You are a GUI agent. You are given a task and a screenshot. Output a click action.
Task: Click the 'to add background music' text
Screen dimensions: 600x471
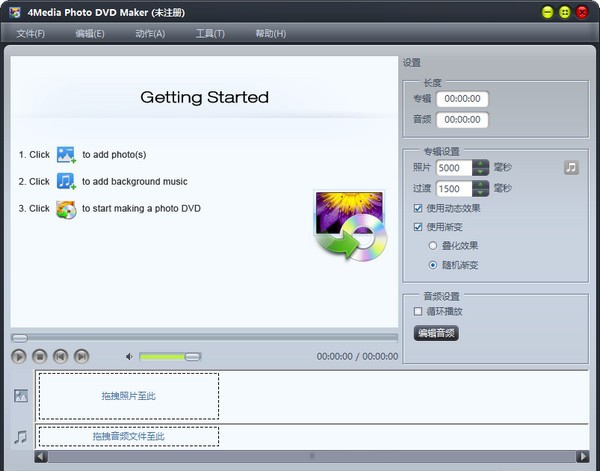tap(135, 181)
